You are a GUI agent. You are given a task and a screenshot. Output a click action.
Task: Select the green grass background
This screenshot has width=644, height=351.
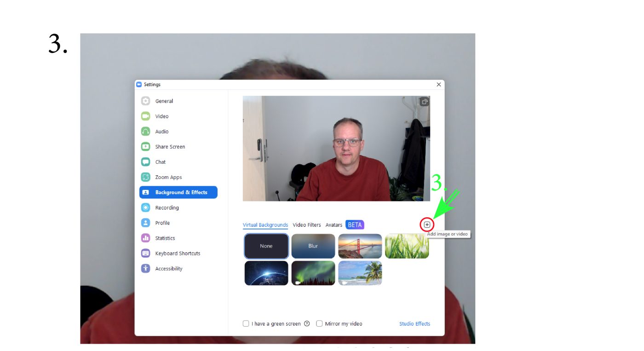pyautogui.click(x=407, y=246)
